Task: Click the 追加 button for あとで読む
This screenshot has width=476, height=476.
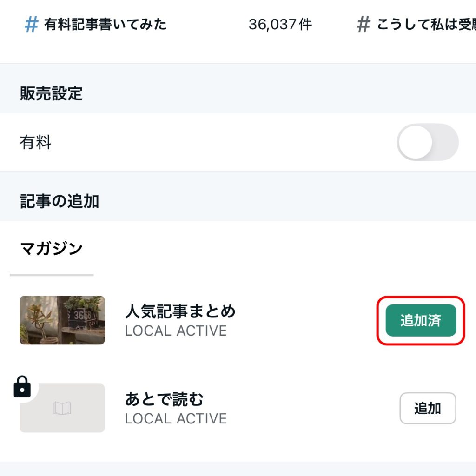Action: point(428,408)
